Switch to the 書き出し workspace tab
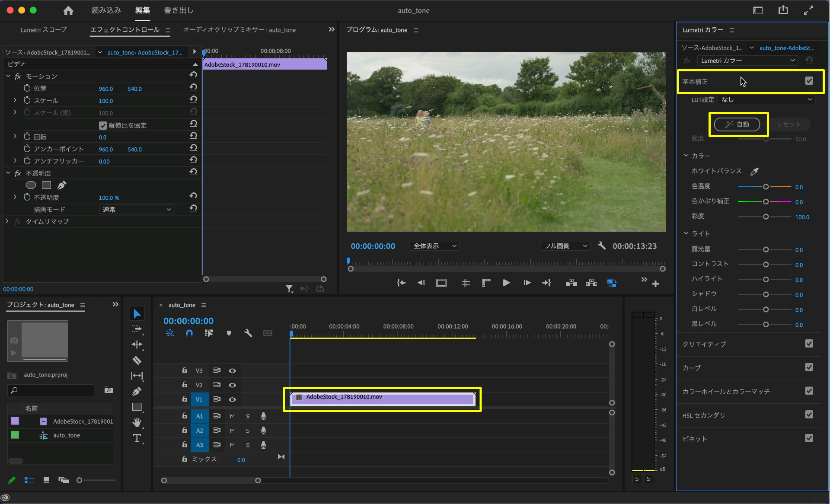Image resolution: width=830 pixels, height=504 pixels. 179,10
